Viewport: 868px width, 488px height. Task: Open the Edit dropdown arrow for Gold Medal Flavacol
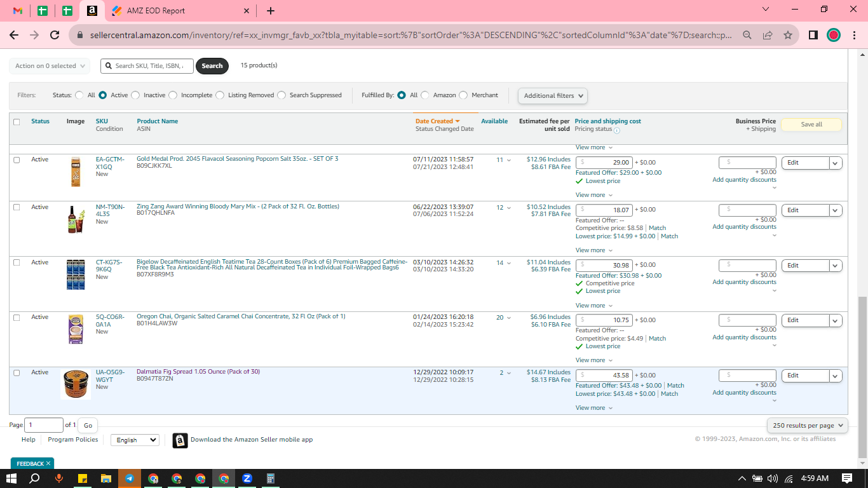pos(836,163)
